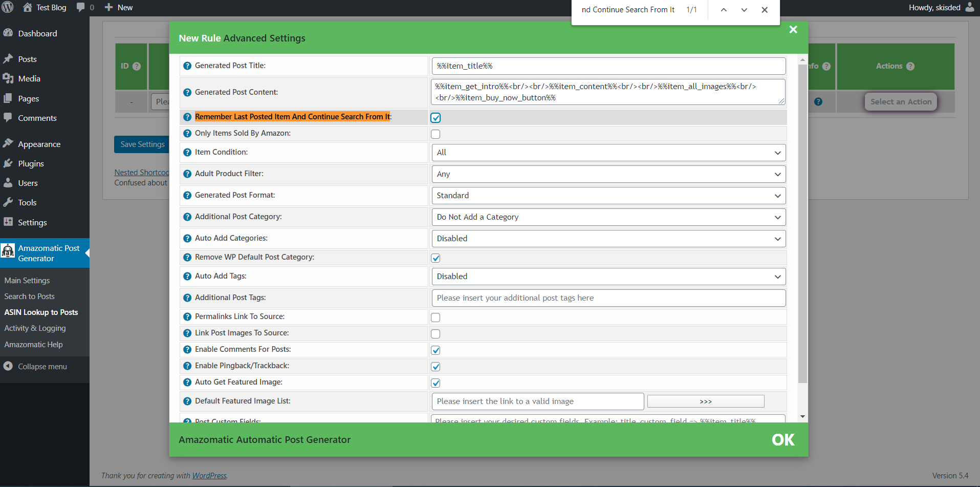Screen dimensions: 980x487
Task: Click the dialog's vertical scrollbar thumb
Action: [x=802, y=224]
